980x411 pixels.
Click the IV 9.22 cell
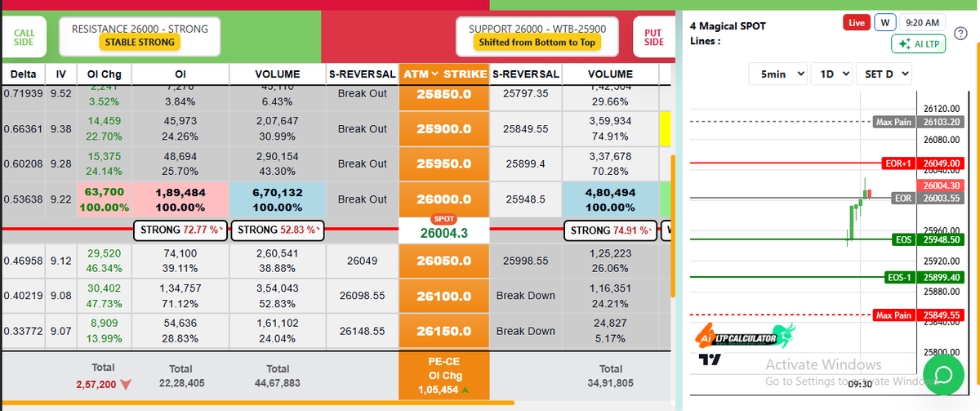pyautogui.click(x=61, y=199)
